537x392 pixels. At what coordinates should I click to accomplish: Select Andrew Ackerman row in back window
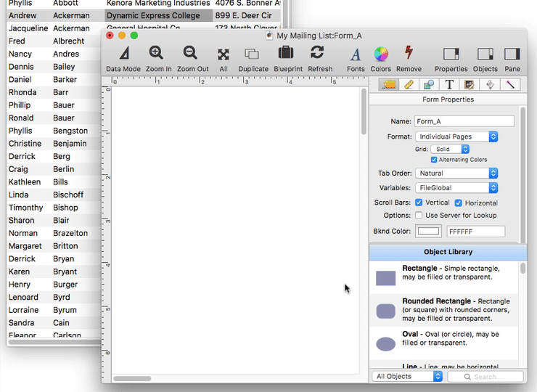[144, 15]
